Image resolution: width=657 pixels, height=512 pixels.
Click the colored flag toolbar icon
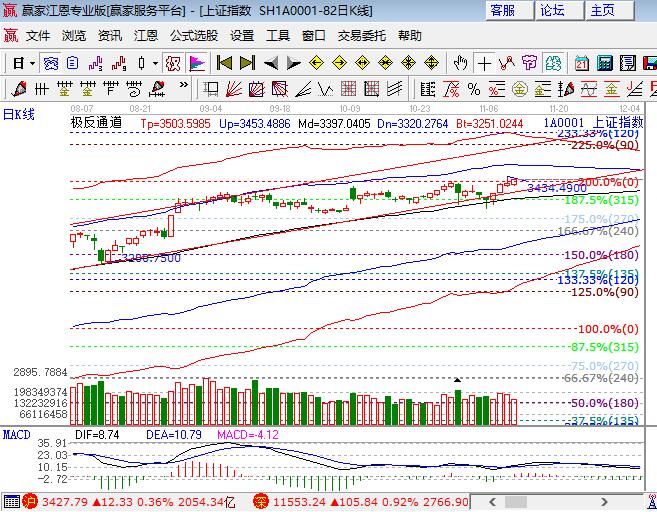click(x=197, y=63)
